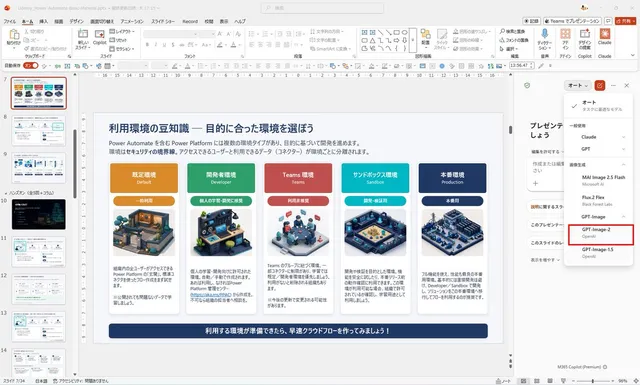Click the new slide icon

coord(83,39)
